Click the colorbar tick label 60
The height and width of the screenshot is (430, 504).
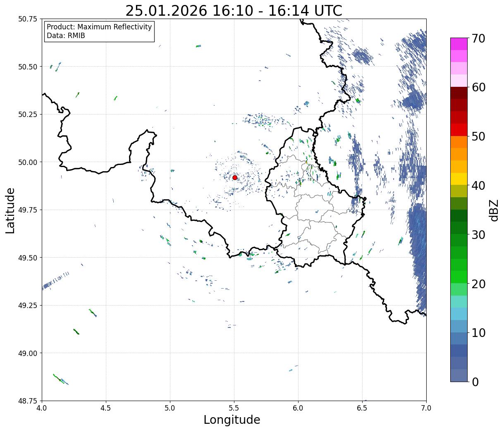[x=478, y=87]
